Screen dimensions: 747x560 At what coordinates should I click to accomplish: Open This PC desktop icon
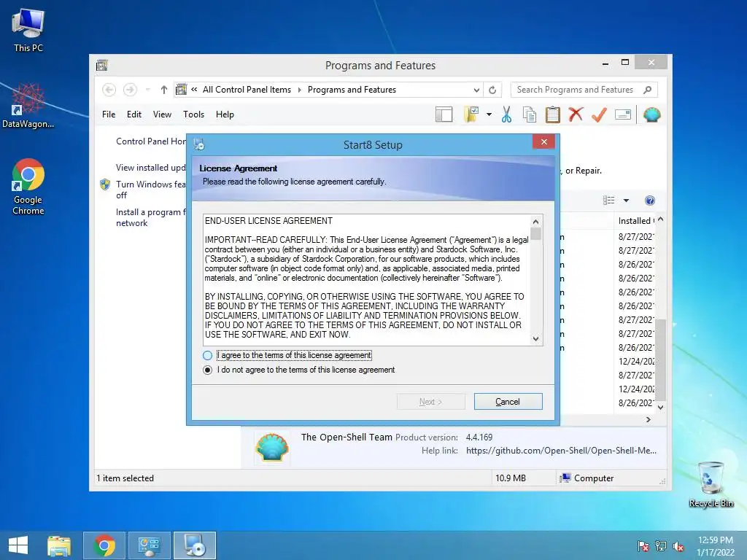point(28,30)
